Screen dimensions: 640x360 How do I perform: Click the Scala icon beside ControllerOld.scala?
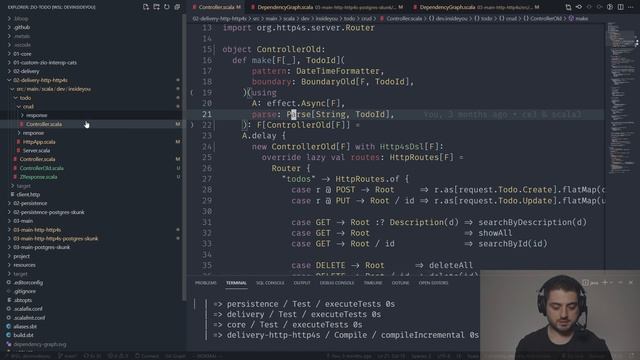click(x=15, y=168)
